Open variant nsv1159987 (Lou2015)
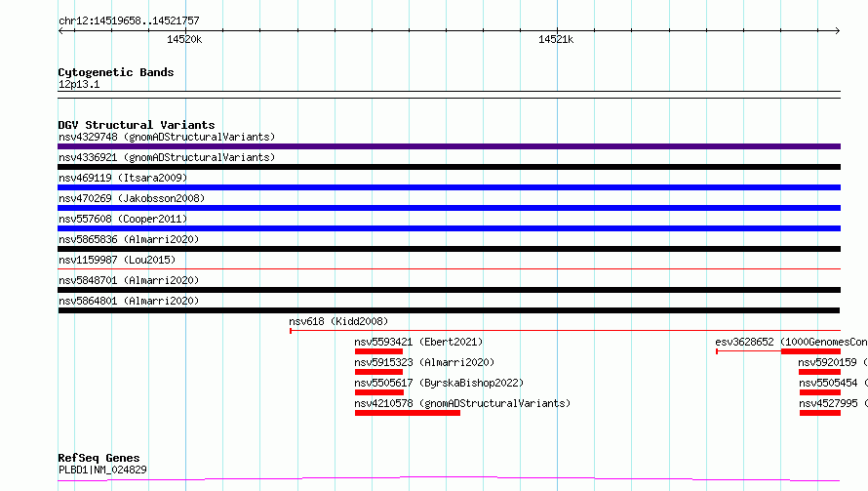Screen dimensions: 868x491 (117, 260)
